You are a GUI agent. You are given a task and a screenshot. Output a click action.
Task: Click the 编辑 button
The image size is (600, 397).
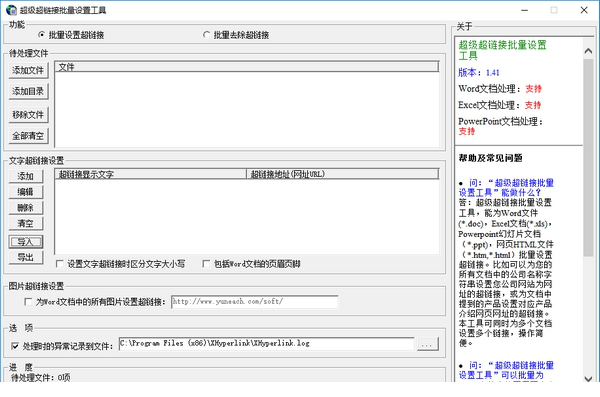click(26, 192)
